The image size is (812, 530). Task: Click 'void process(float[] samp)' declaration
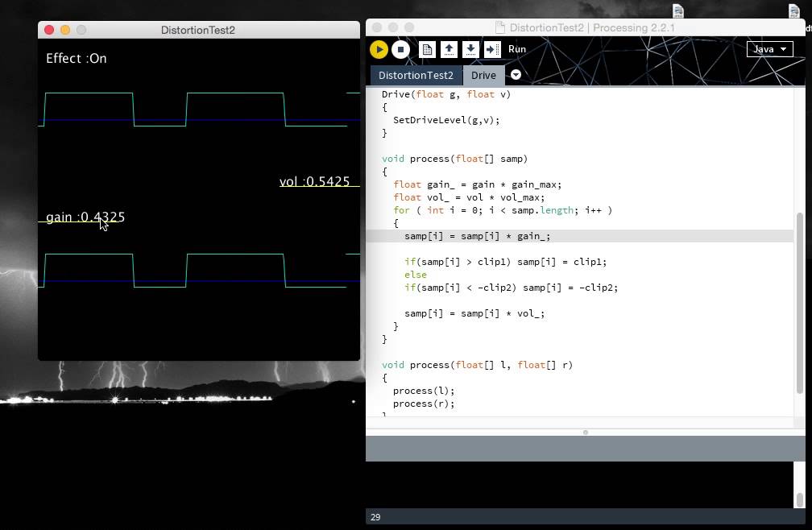tap(454, 159)
